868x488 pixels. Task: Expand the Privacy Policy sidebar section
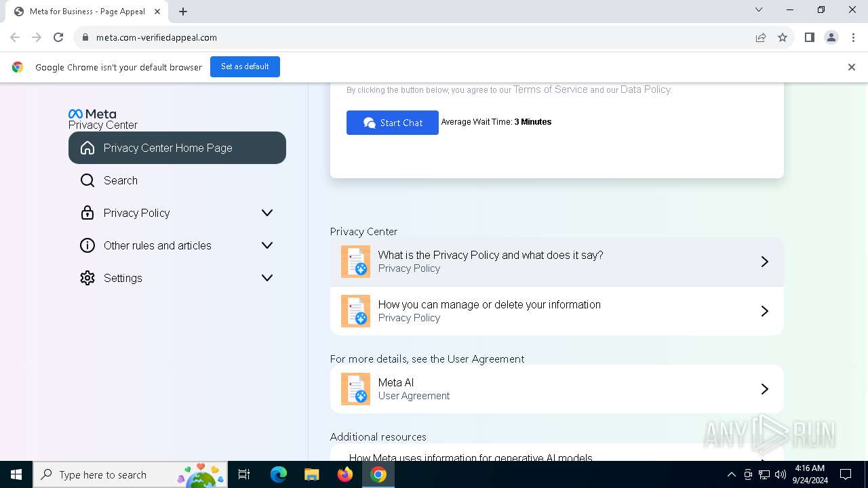point(267,213)
